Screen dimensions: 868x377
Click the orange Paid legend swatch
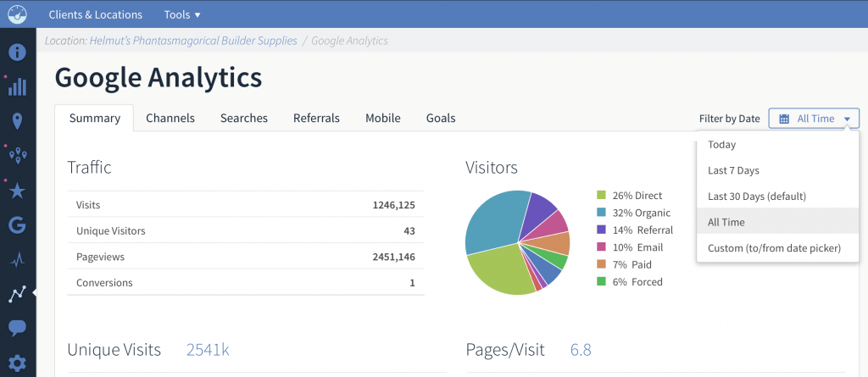pos(601,264)
